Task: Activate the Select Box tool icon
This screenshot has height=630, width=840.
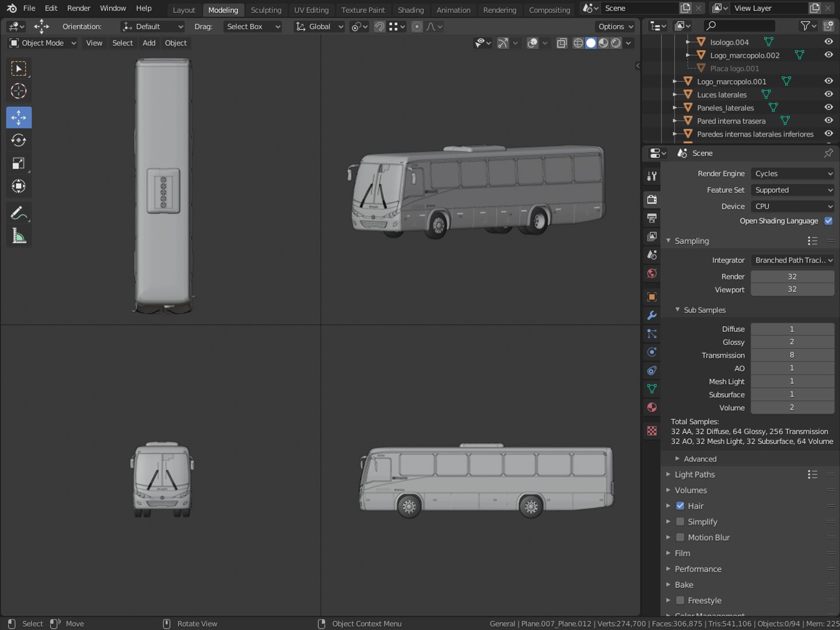Action: tap(19, 69)
